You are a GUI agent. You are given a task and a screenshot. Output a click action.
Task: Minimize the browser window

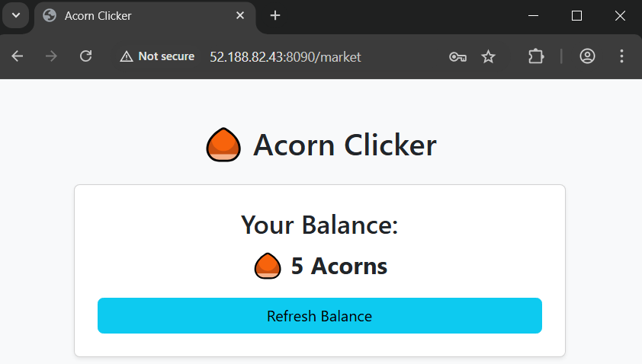(x=534, y=15)
